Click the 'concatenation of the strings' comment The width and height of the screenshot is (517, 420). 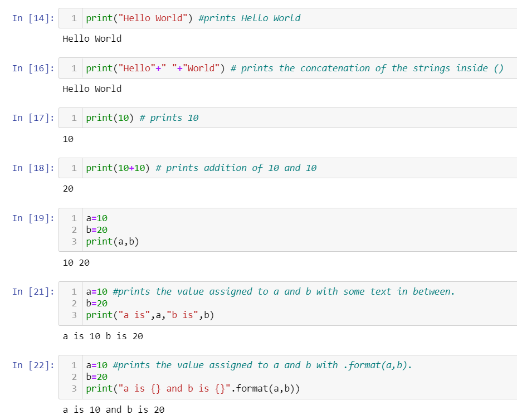point(375,69)
